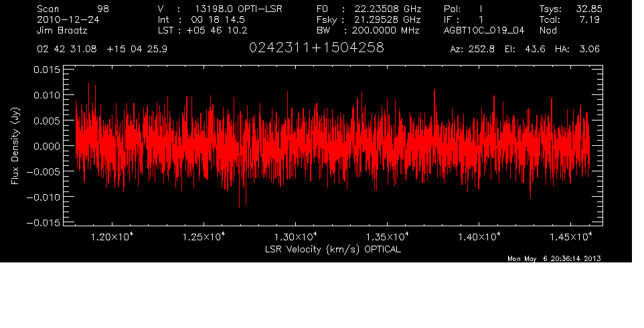Click the 1.30×10⁴ x-axis tick label
This screenshot has width=644, height=328.
click(295, 236)
